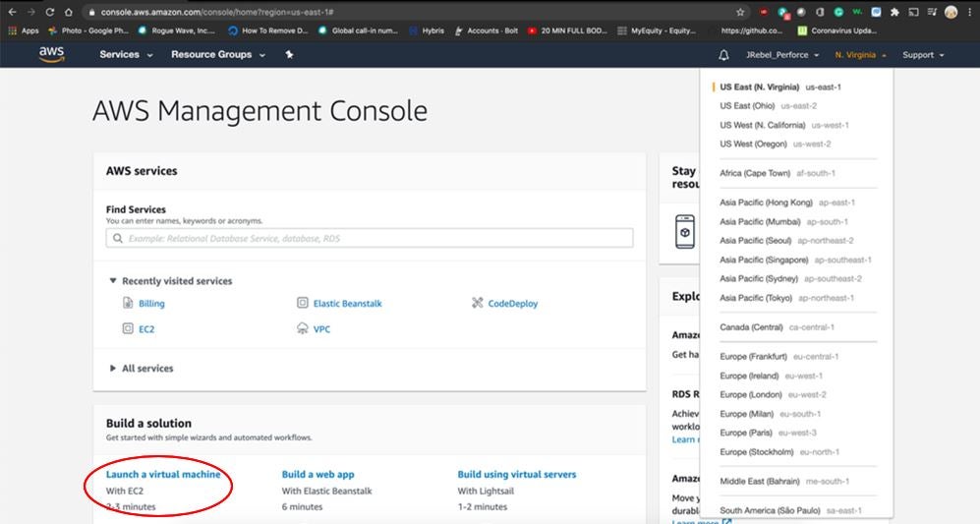Click the red extension icon in toolbar
Viewport: 980px width, 524px height.
tap(764, 12)
